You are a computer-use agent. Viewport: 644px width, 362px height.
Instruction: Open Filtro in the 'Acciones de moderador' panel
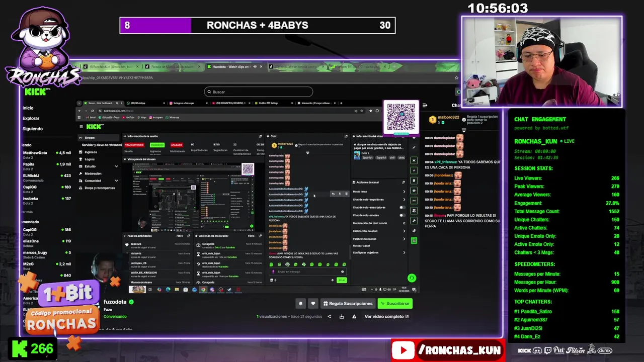coord(252,236)
